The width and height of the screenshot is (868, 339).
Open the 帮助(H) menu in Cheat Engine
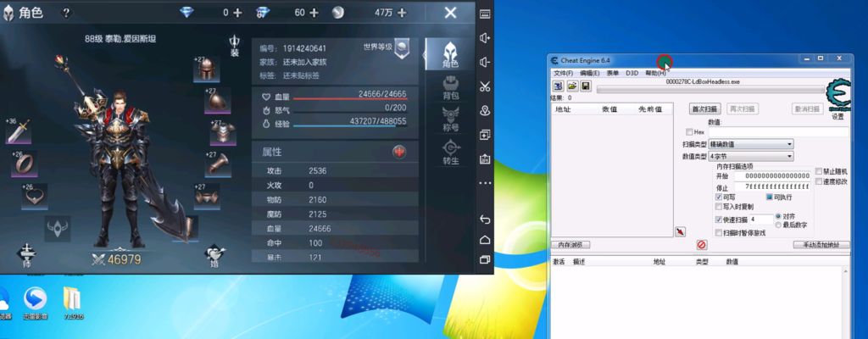655,73
